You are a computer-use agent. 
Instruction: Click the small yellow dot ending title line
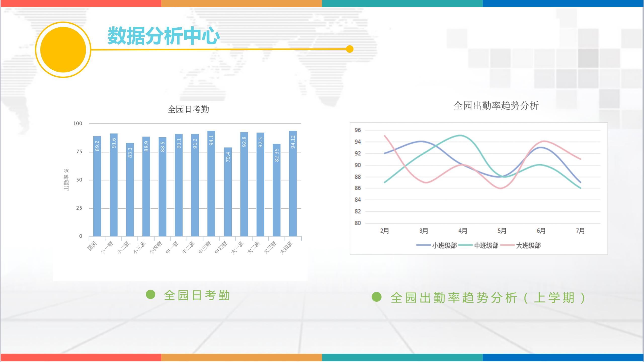350,49
